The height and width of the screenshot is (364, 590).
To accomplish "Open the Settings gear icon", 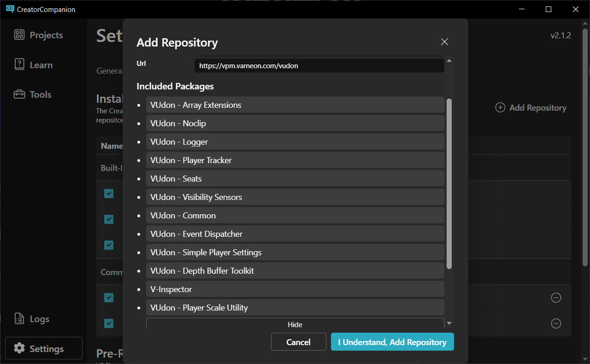I will point(19,348).
